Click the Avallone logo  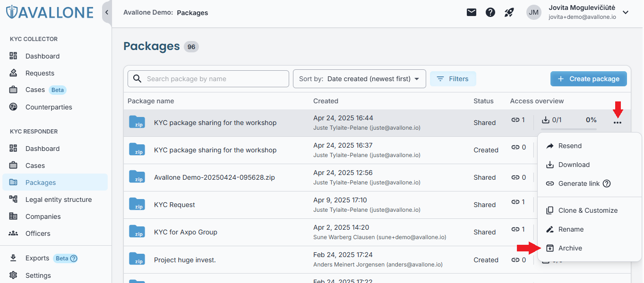click(50, 12)
